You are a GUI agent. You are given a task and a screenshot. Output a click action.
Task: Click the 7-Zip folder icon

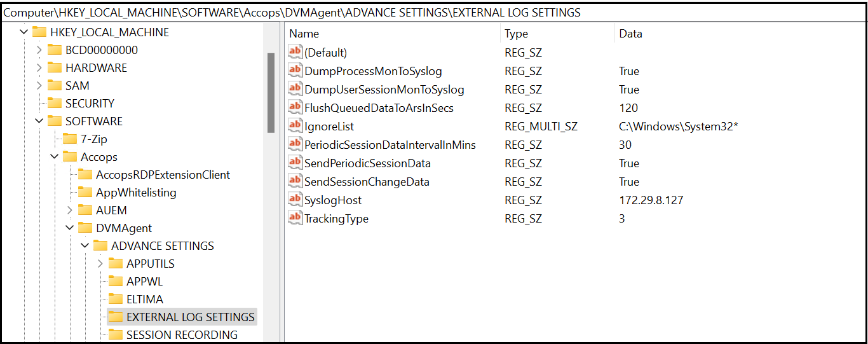tap(70, 139)
